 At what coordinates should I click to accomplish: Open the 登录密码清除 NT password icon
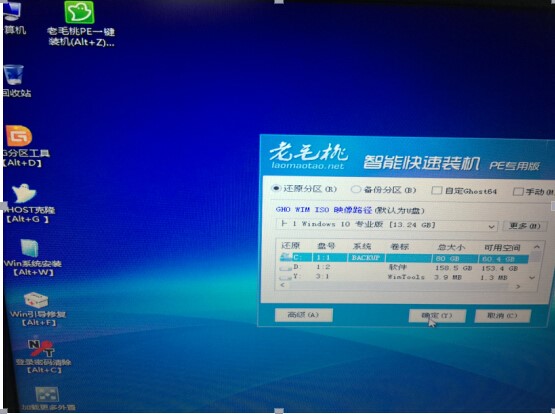[x=42, y=356]
